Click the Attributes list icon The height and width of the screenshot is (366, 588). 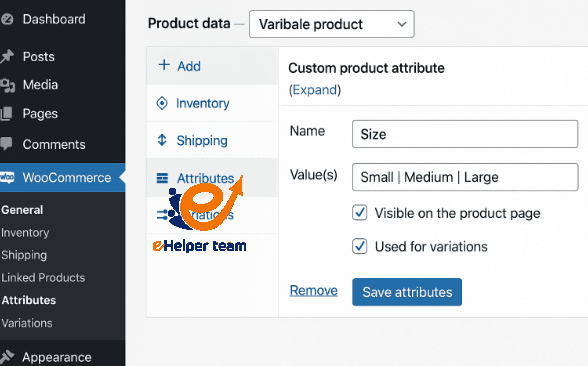162,178
